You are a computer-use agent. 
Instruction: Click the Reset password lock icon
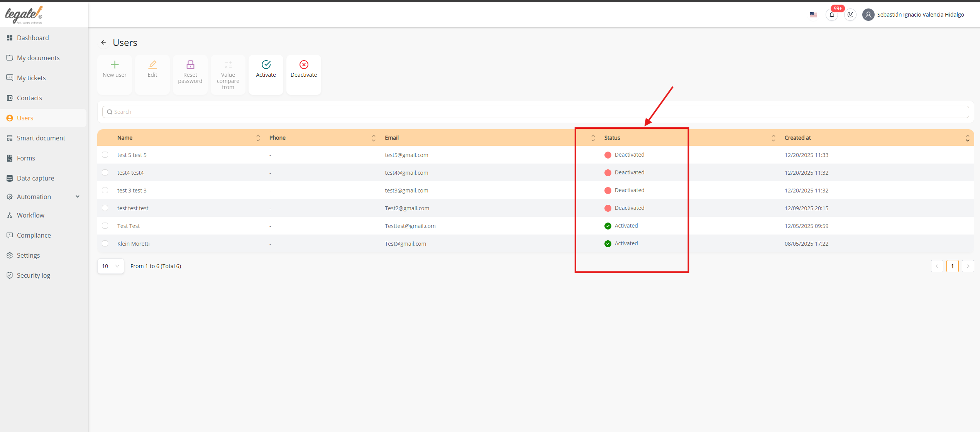pyautogui.click(x=190, y=65)
